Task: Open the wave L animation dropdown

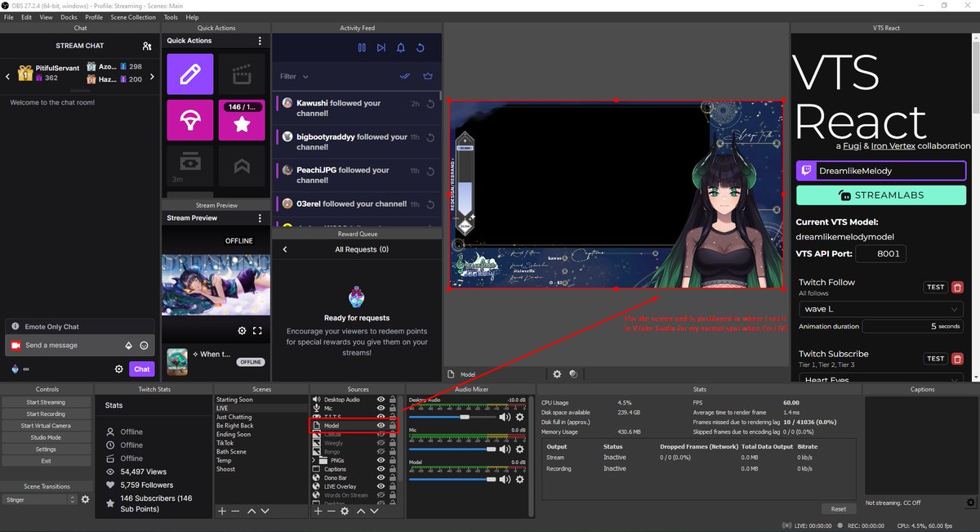Action: [880, 309]
